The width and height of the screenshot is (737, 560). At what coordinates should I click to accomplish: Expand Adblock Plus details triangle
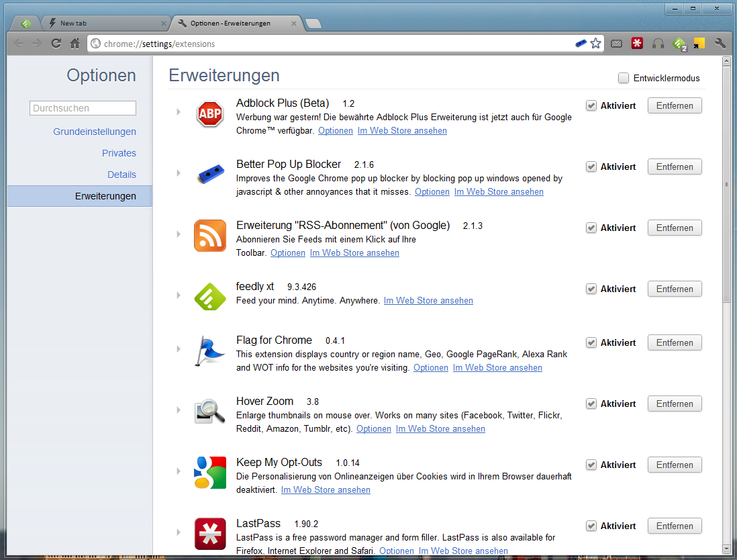pyautogui.click(x=179, y=112)
